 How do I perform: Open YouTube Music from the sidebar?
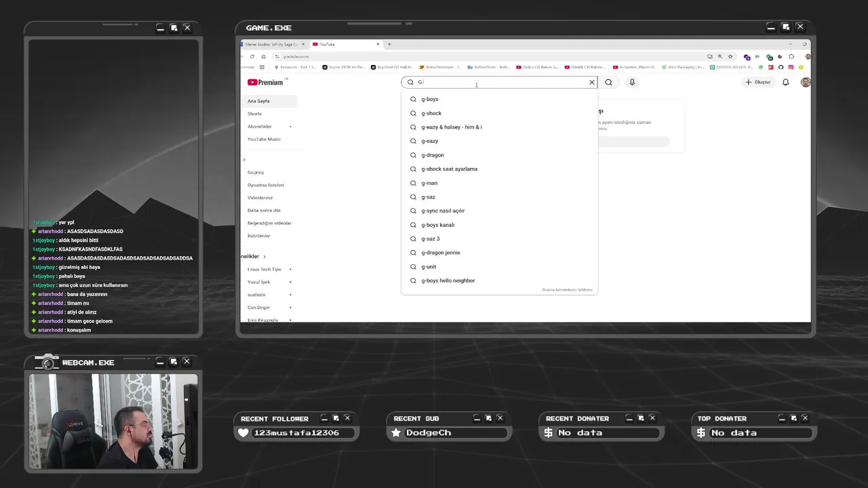[x=264, y=139]
